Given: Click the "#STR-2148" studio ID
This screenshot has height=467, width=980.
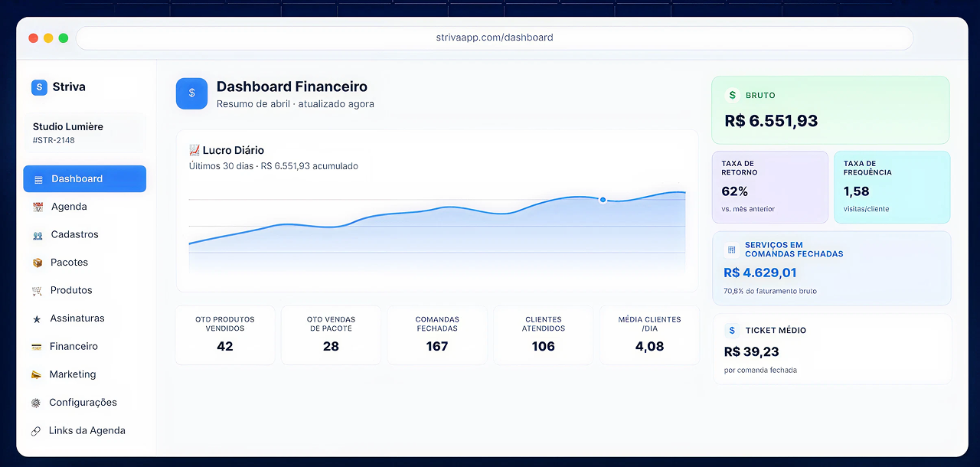Looking at the screenshot, I should [x=54, y=141].
